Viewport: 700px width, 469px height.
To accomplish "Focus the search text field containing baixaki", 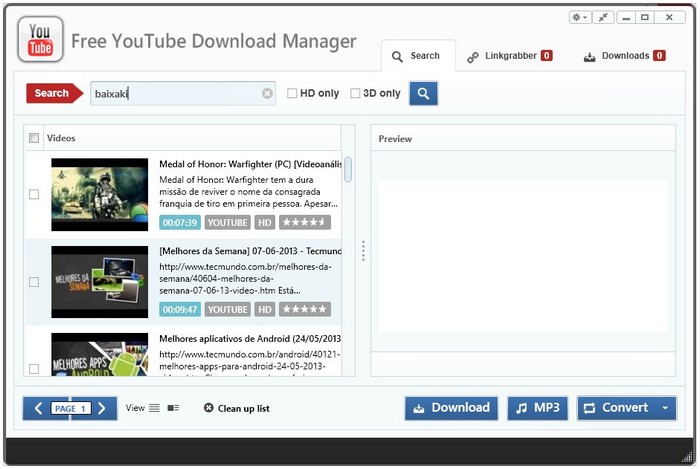I will (x=183, y=93).
